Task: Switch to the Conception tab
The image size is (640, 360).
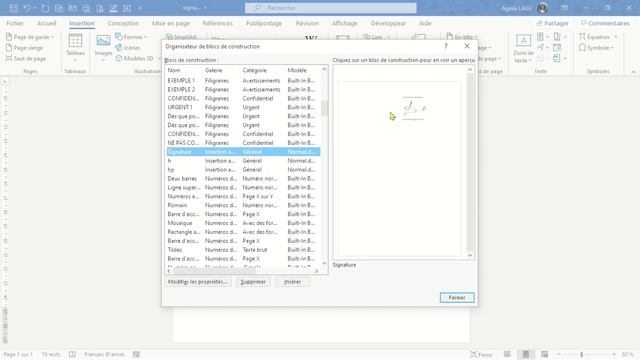Action: pyautogui.click(x=123, y=23)
